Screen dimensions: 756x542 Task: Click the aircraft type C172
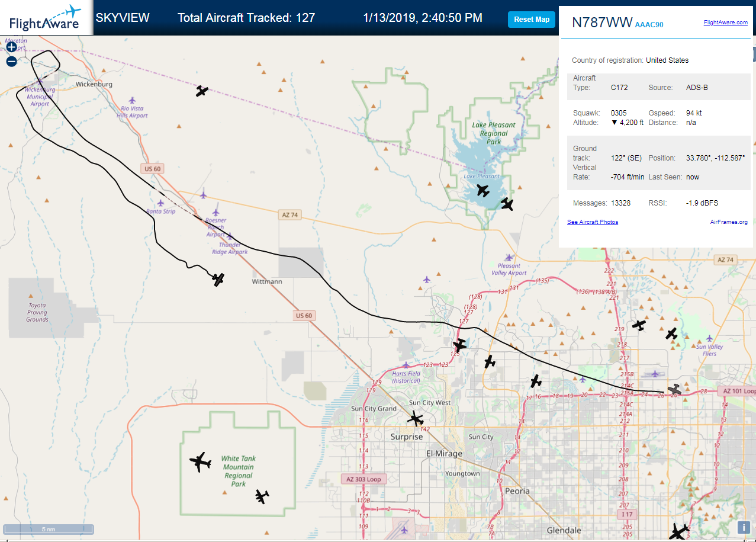pyautogui.click(x=619, y=88)
